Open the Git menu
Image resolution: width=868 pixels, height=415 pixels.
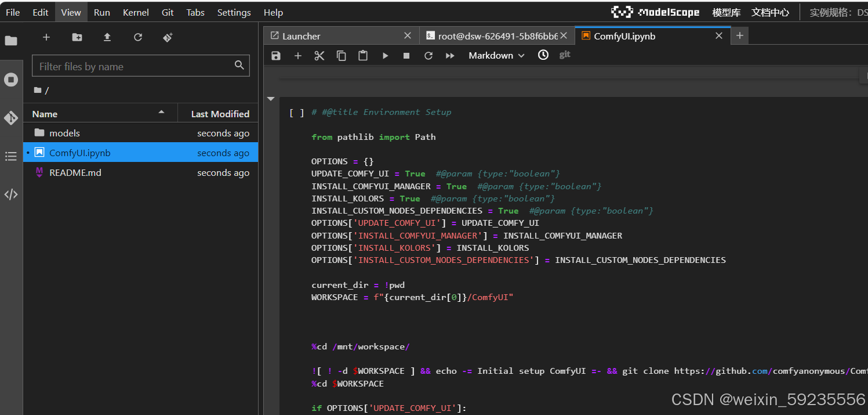[168, 12]
